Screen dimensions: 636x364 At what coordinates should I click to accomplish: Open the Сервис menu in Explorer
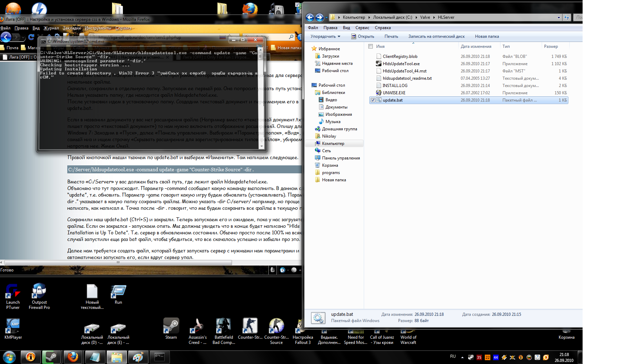(x=362, y=28)
